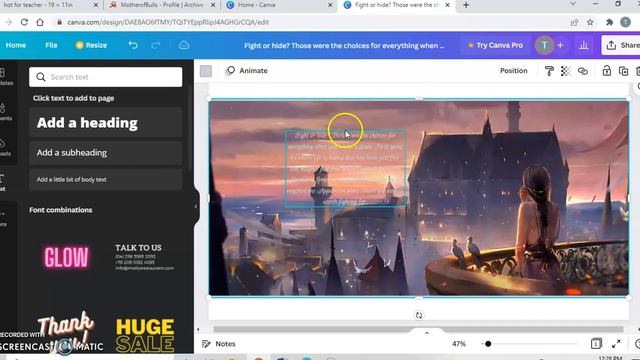Expand the pages tray chevron
This screenshot has height=360, width=640.
427,333
